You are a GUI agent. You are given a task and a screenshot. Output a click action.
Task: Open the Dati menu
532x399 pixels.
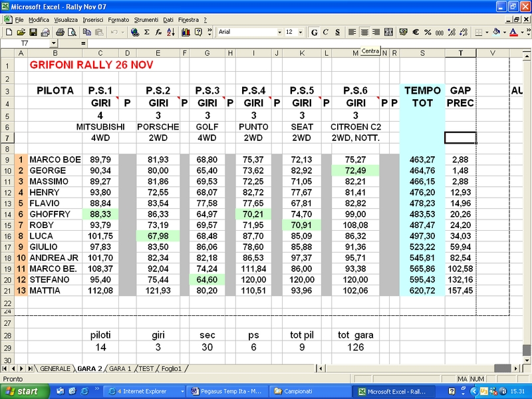pyautogui.click(x=168, y=20)
